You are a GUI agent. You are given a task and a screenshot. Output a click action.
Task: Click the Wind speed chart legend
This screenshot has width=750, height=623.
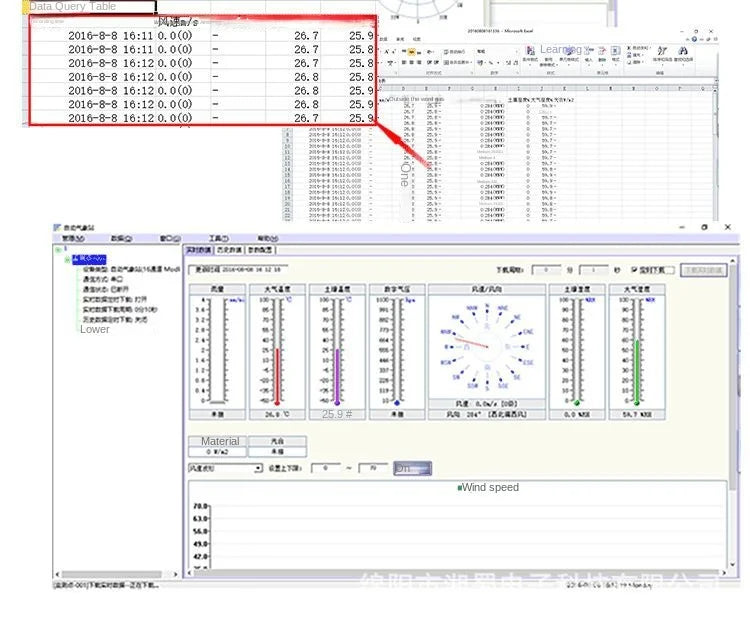pyautogui.click(x=488, y=487)
